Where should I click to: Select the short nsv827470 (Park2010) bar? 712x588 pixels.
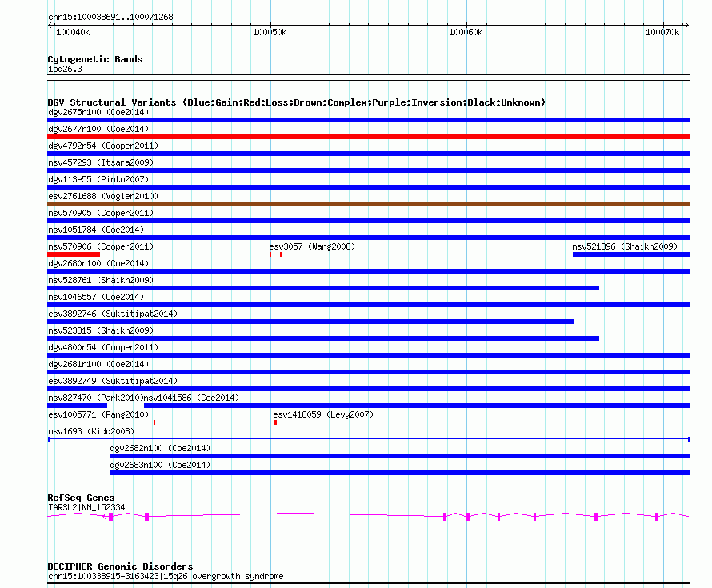(x=77, y=406)
